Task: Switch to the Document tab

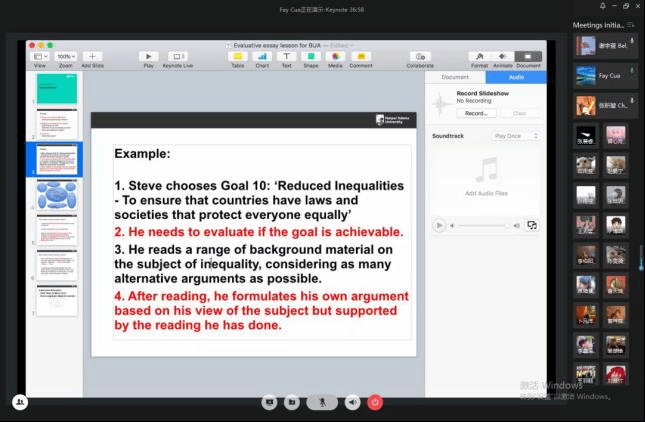Action: click(x=455, y=77)
